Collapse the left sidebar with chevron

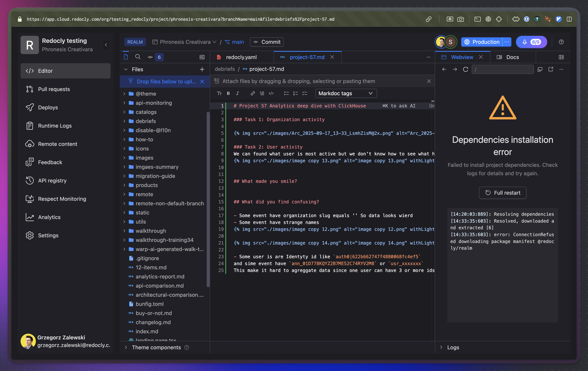coord(106,45)
